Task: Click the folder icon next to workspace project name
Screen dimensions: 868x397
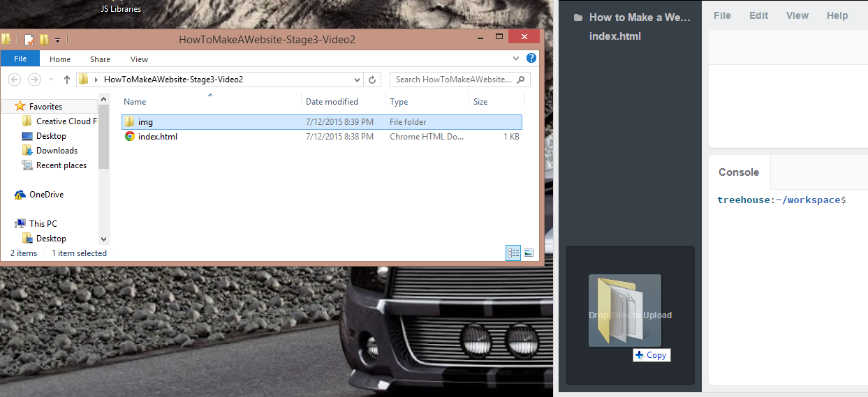Action: [x=578, y=17]
